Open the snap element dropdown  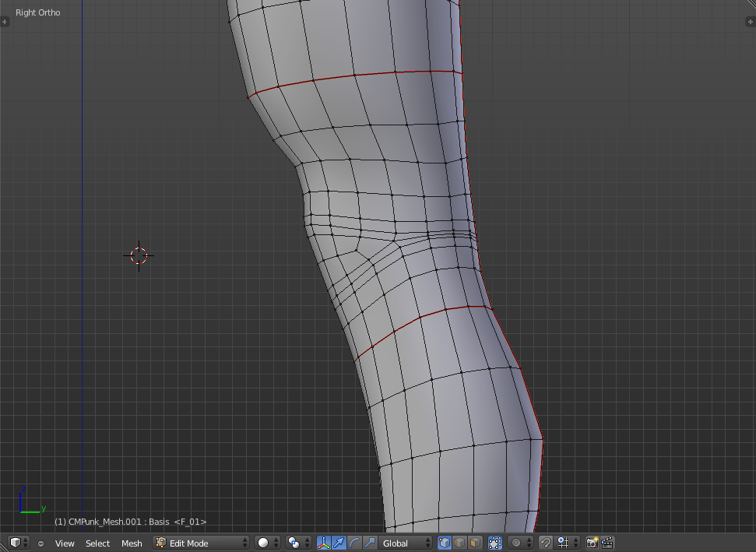pyautogui.click(x=567, y=543)
